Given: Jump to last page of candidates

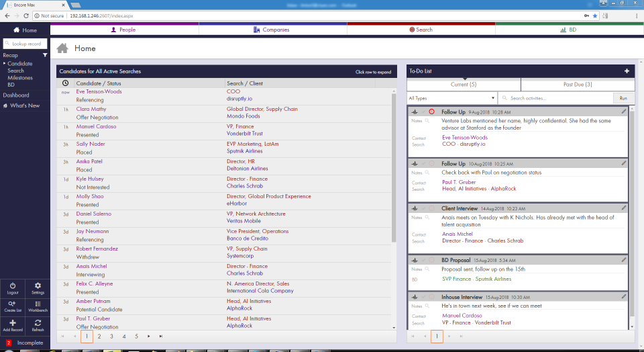Looking at the screenshot, I should click(x=161, y=337).
